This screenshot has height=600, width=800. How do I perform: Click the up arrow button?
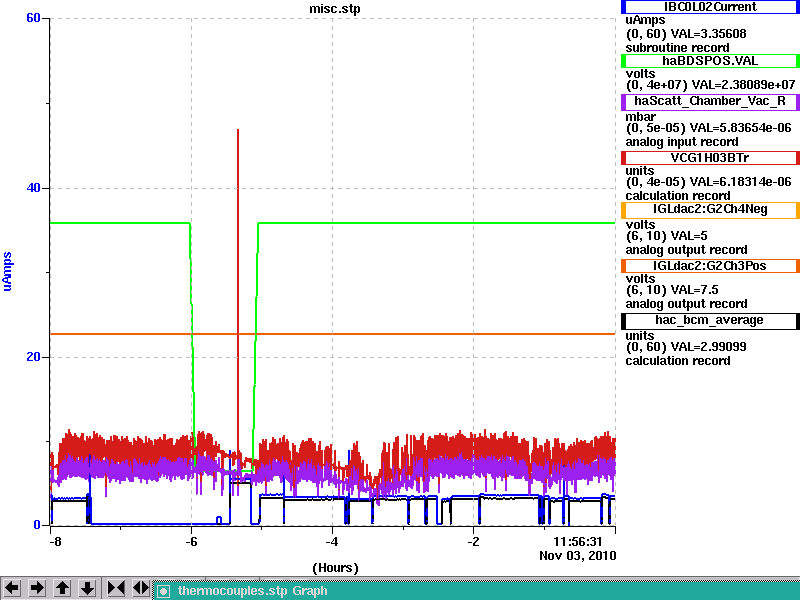pos(63,588)
